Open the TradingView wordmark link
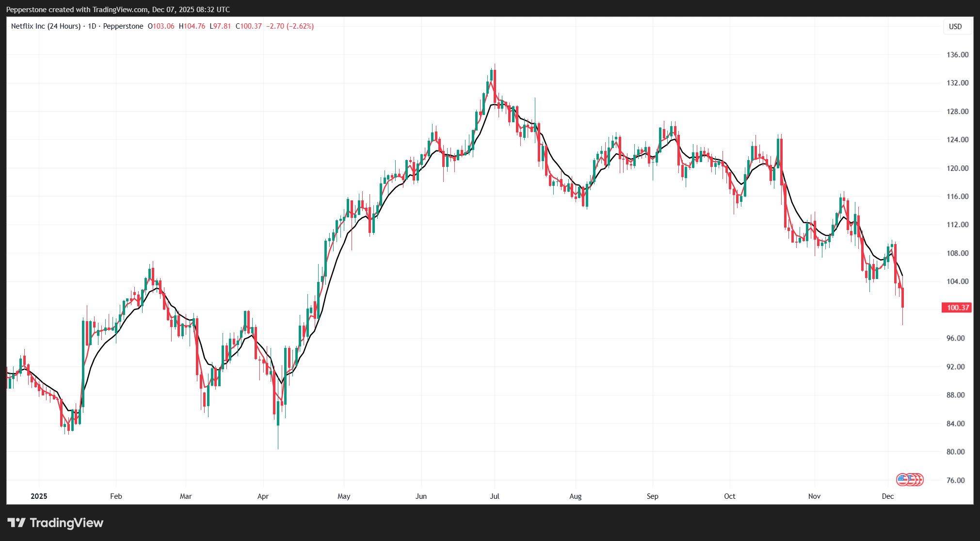 click(66, 523)
